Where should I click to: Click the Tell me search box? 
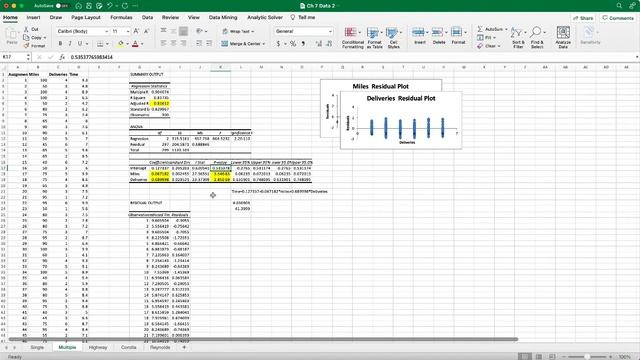303,18
